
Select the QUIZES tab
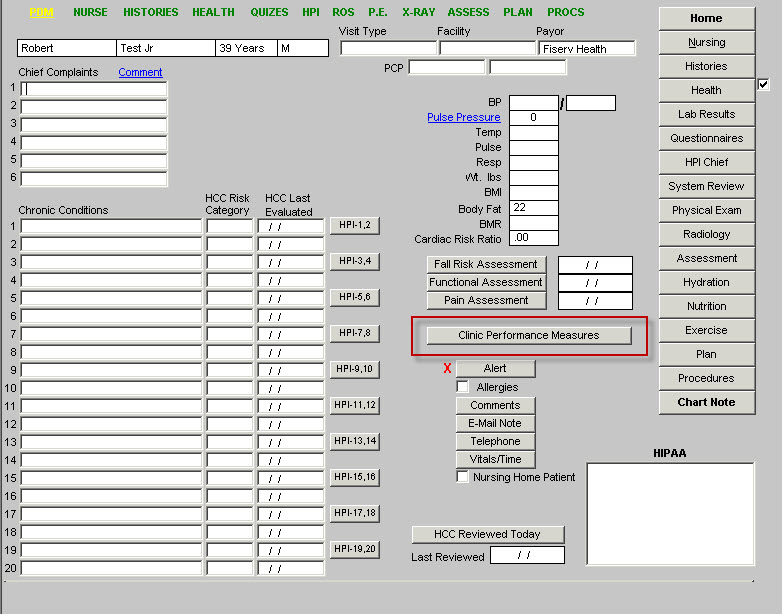tap(269, 12)
